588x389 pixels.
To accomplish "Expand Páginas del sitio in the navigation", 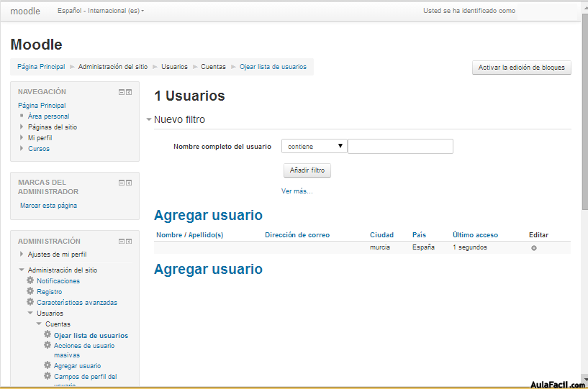I will (22, 127).
